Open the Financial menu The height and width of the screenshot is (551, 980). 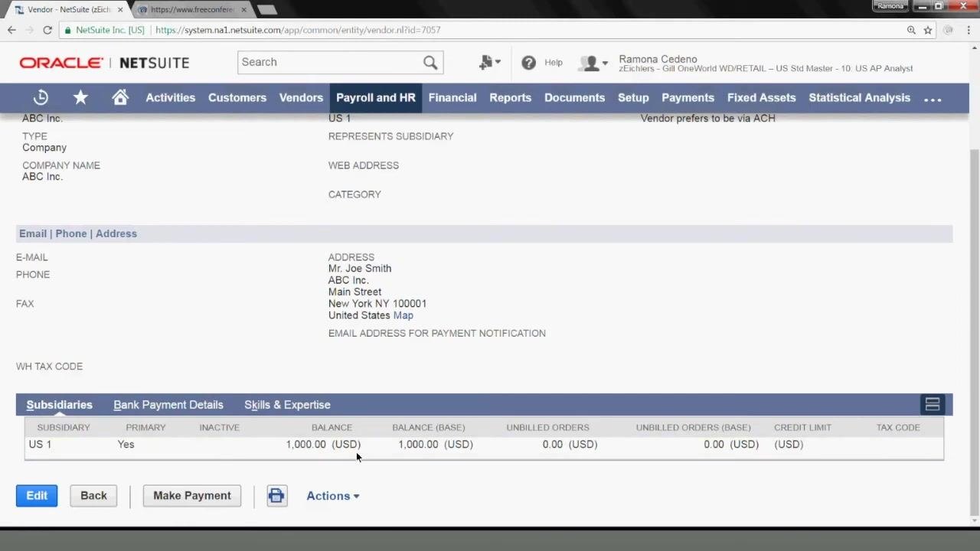tap(452, 98)
